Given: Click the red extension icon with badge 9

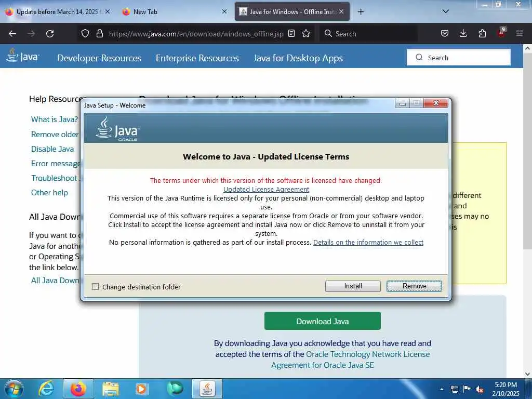Looking at the screenshot, I should pyautogui.click(x=501, y=33).
